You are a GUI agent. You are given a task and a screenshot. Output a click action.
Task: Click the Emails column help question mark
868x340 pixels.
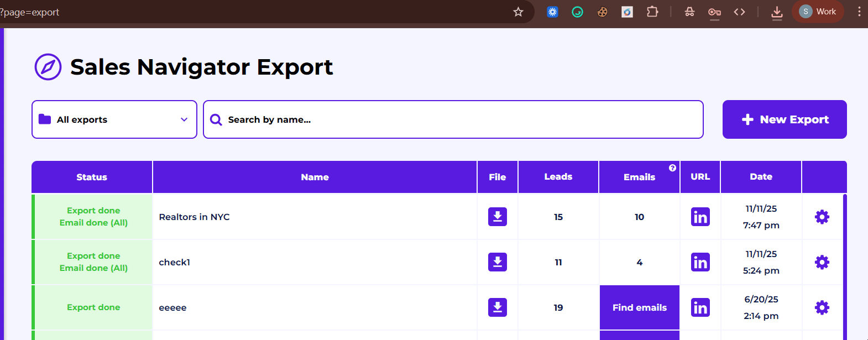point(672,168)
